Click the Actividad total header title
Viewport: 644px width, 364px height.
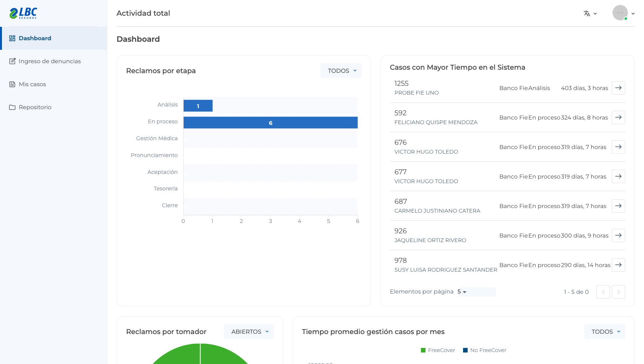[143, 13]
